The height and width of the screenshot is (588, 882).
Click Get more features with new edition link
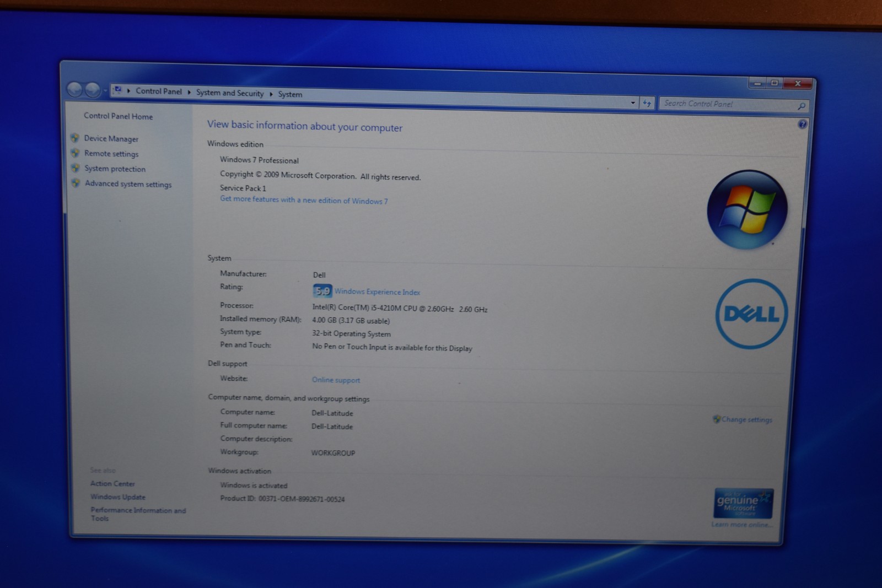304,200
